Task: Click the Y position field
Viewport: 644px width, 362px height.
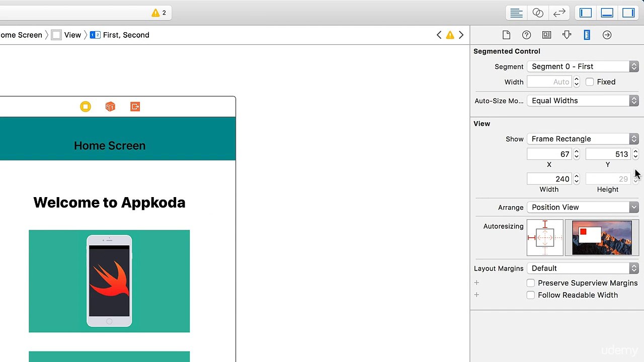Action: pyautogui.click(x=608, y=154)
